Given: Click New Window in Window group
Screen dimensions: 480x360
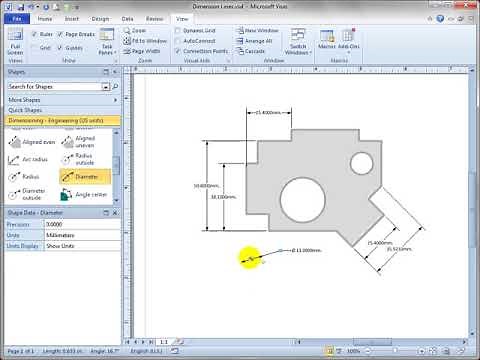Looking at the screenshot, I should click(x=257, y=31).
